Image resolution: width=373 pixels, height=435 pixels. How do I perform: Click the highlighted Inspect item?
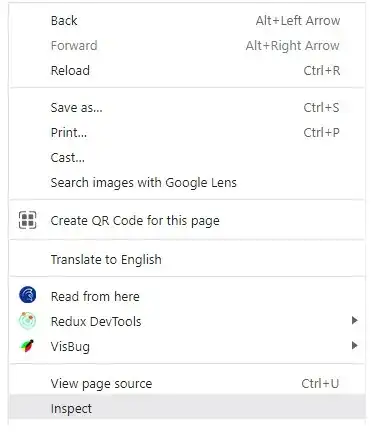click(187, 407)
